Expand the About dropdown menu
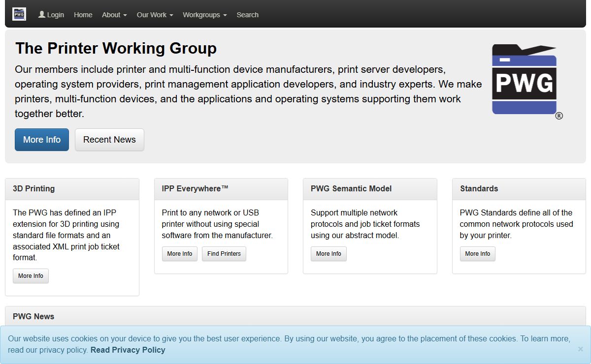This screenshot has width=591, height=364. (x=114, y=15)
